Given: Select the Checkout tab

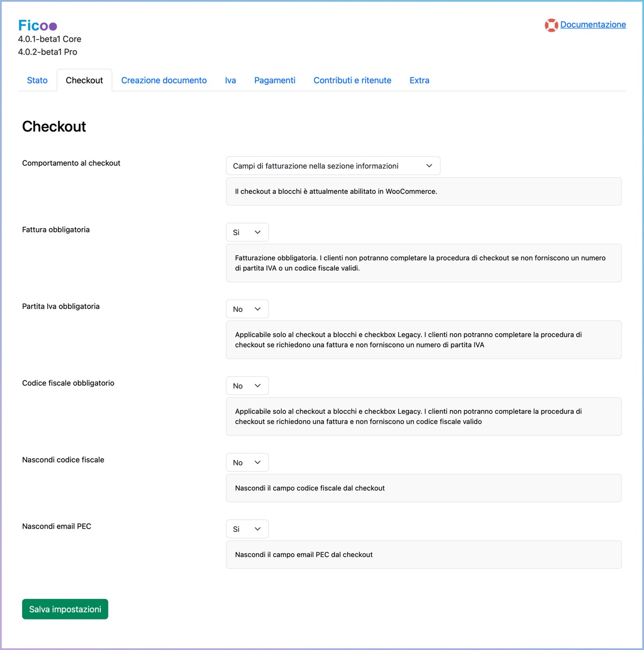Looking at the screenshot, I should coord(84,81).
